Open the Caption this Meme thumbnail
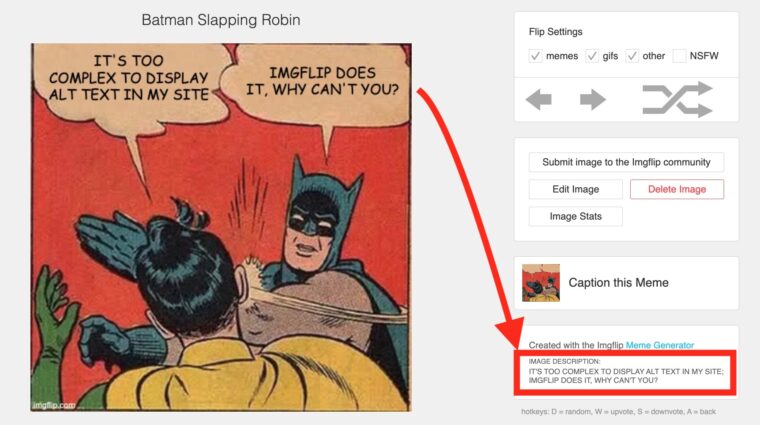The width and height of the screenshot is (760, 425). [x=541, y=283]
